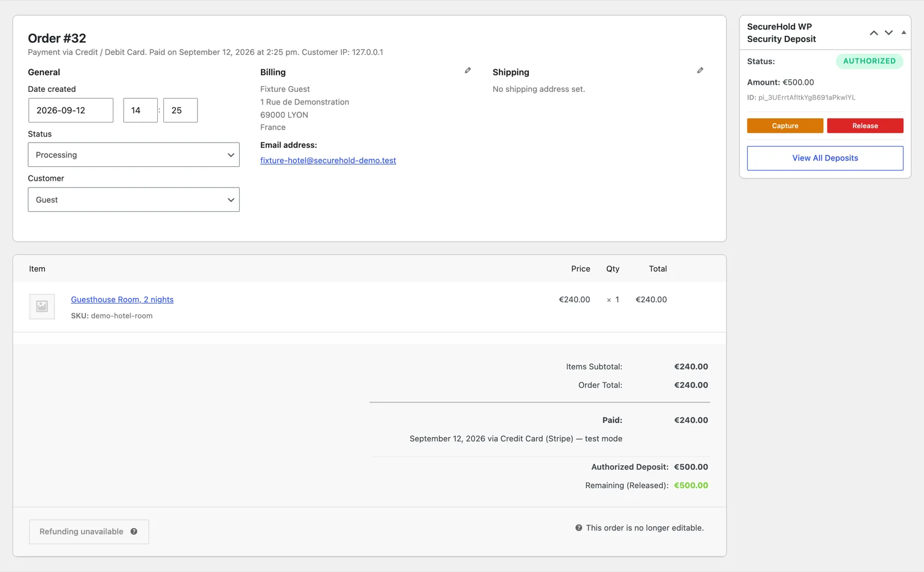The height and width of the screenshot is (572, 924).
Task: Focus the minute field showing 25
Action: click(x=180, y=110)
